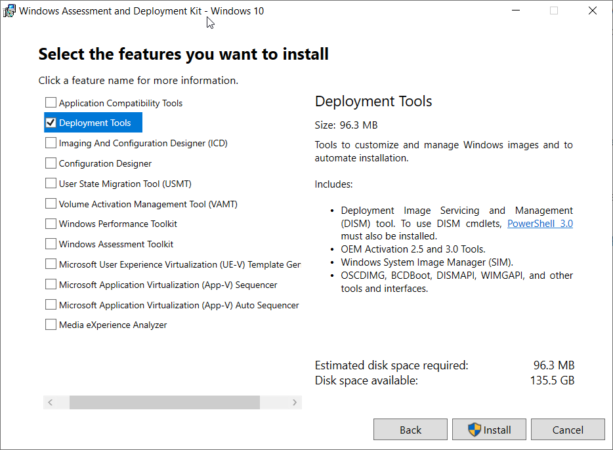Enable Windows Performance Toolkit checkbox
Image resolution: width=613 pixels, height=450 pixels.
pyautogui.click(x=50, y=224)
